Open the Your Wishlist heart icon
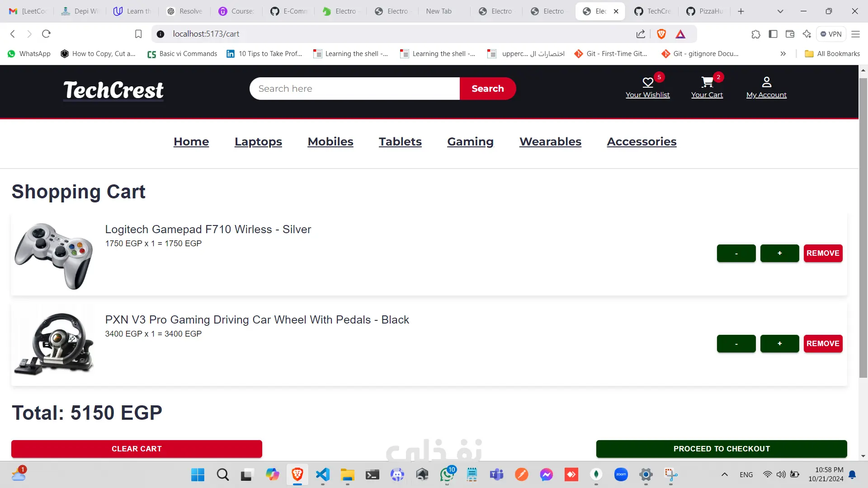Viewport: 868px width, 488px height. pyautogui.click(x=647, y=82)
